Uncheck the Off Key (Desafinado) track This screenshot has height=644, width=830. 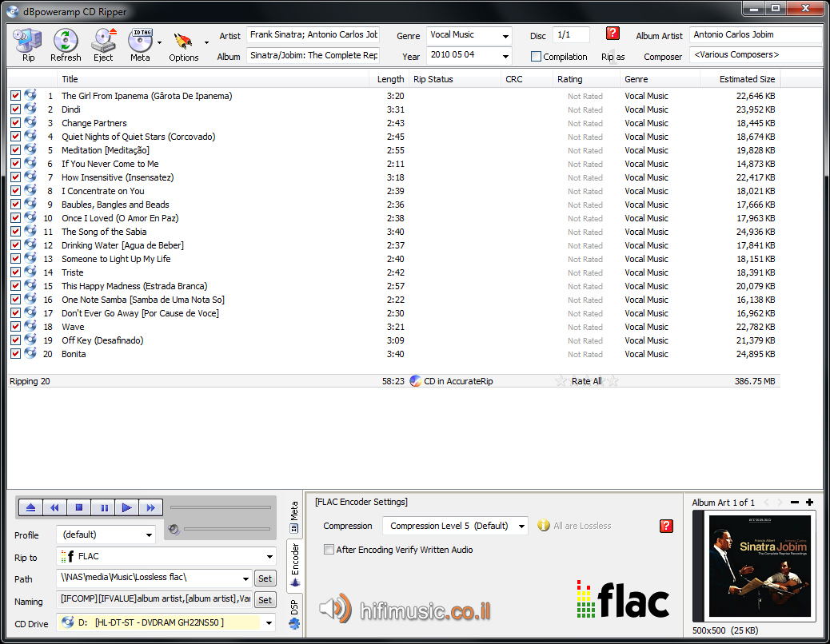point(15,340)
